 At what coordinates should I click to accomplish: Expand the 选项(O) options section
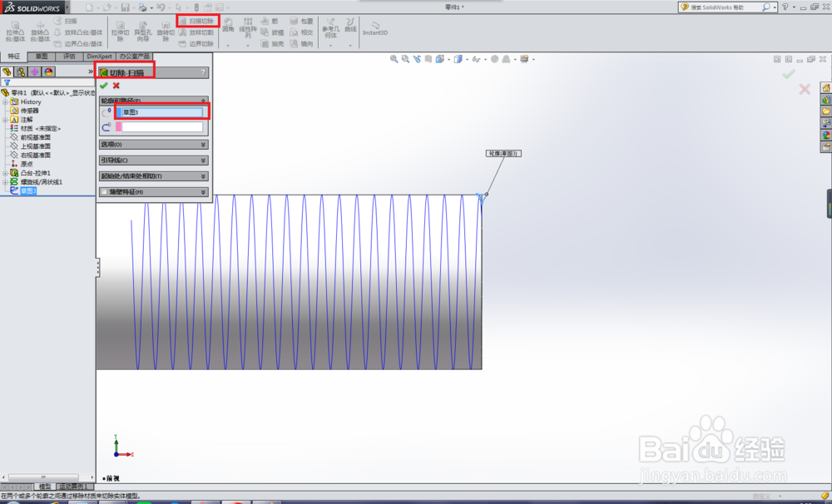point(153,145)
